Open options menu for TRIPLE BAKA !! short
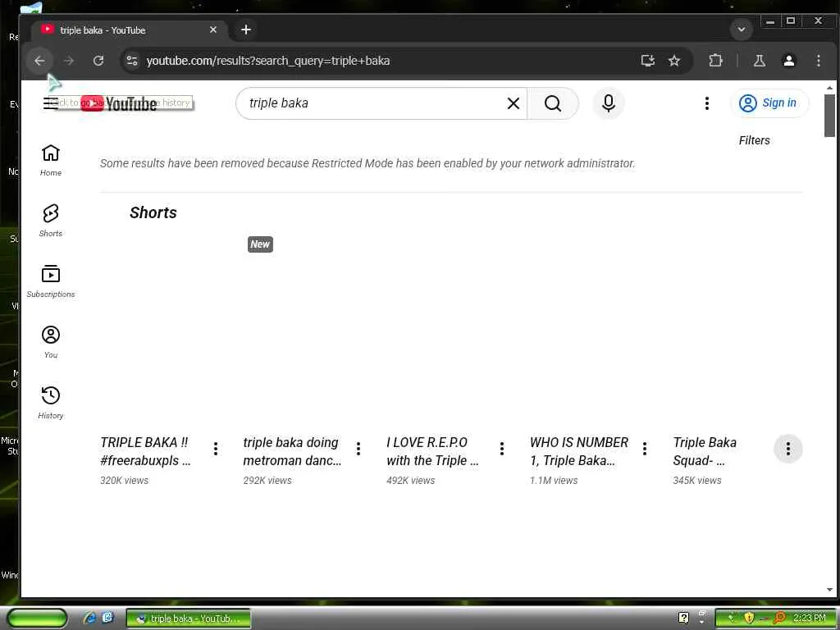The image size is (840, 630). tap(216, 449)
